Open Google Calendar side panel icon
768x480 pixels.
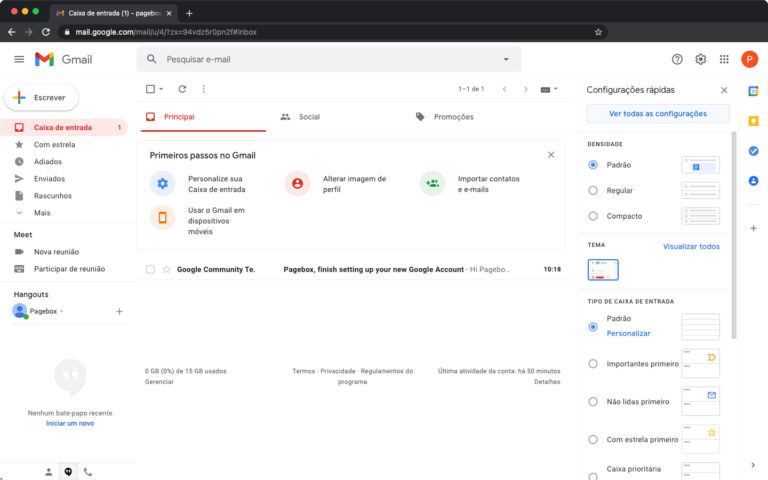click(x=753, y=91)
